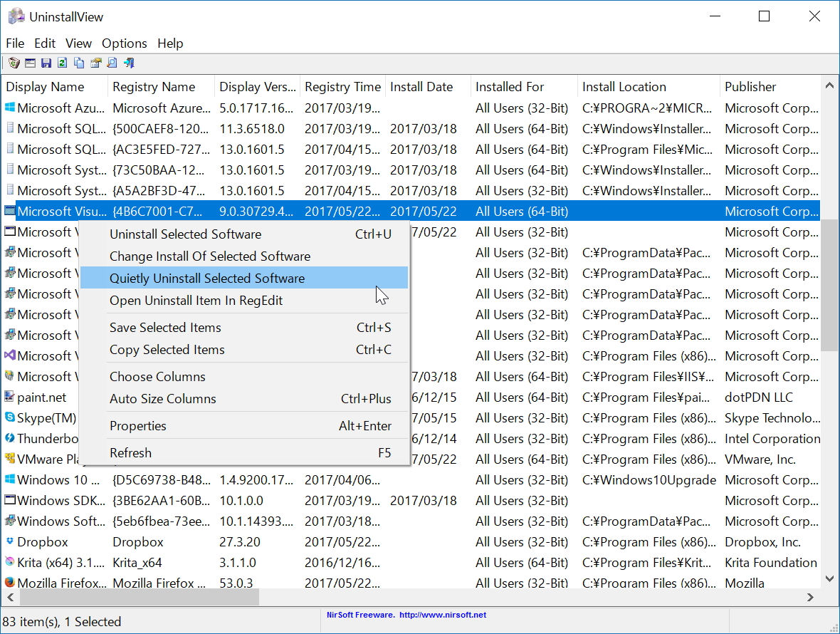This screenshot has height=634, width=840.
Task: Sort by the Registry Name column header
Action: coord(162,87)
